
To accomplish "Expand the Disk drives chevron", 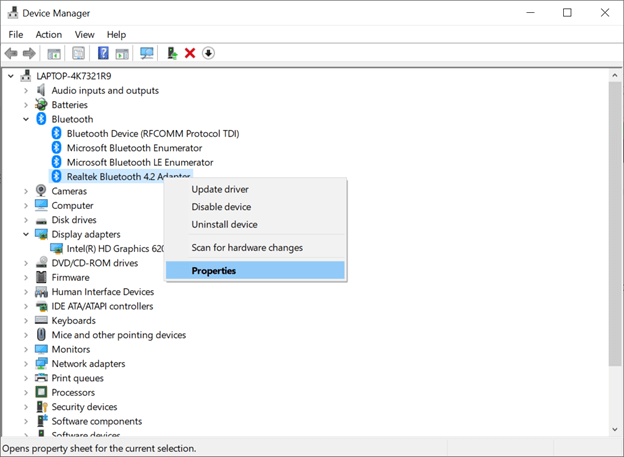I will tap(26, 220).
